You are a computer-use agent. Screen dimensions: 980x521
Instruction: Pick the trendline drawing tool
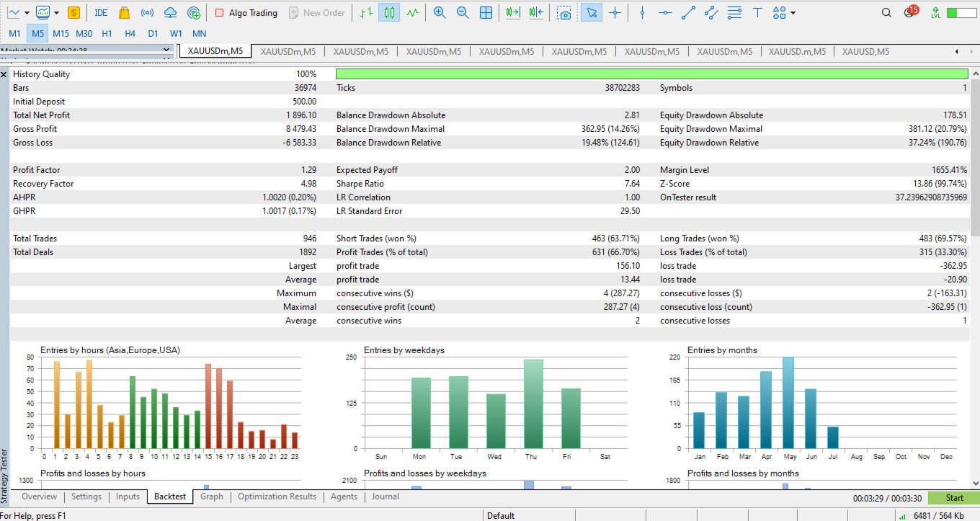[688, 13]
